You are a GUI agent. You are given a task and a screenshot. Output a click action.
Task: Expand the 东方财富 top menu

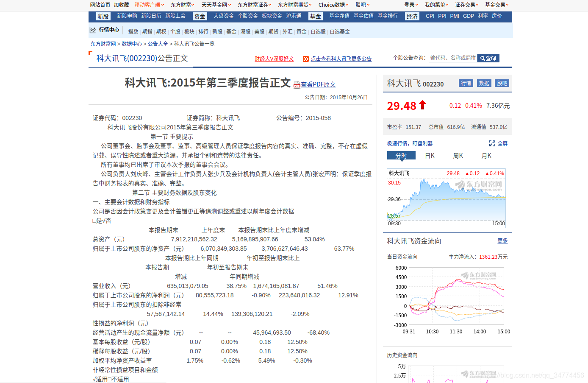pyautogui.click(x=183, y=5)
